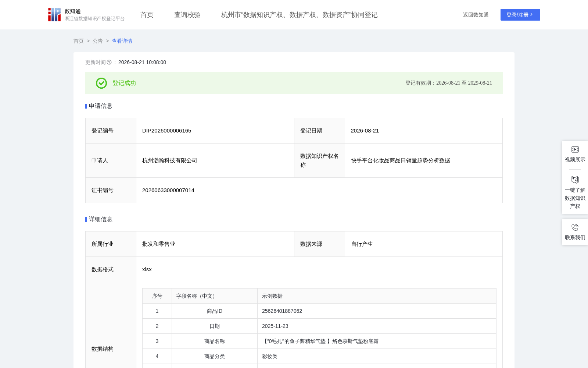588x368 pixels.
Task: Click the 登记有效期 date range text
Action: (x=449, y=83)
